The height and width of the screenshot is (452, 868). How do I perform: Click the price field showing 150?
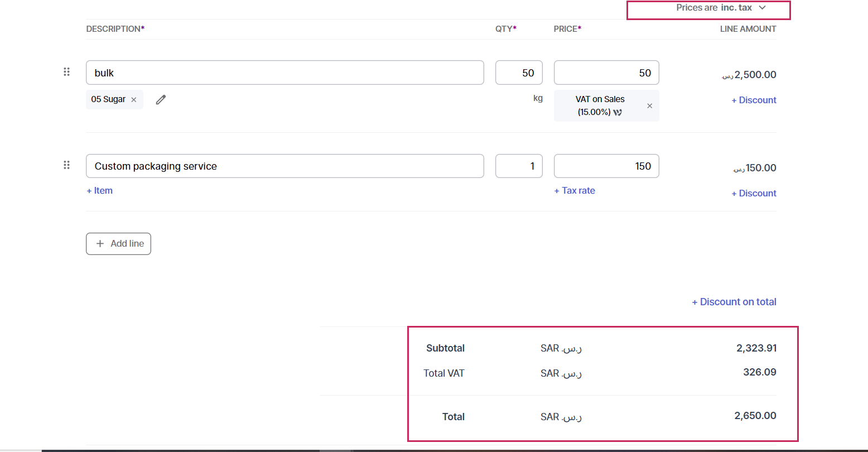(606, 166)
